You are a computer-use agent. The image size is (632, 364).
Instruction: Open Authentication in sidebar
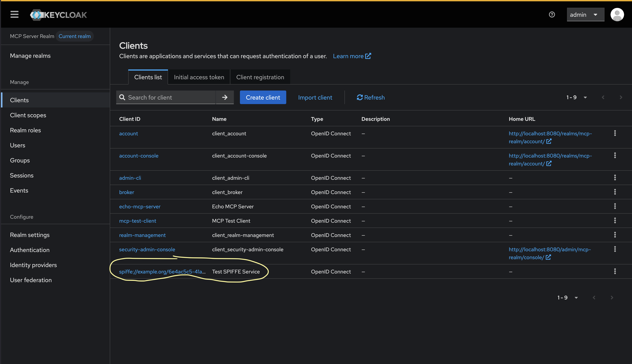coord(55,250)
